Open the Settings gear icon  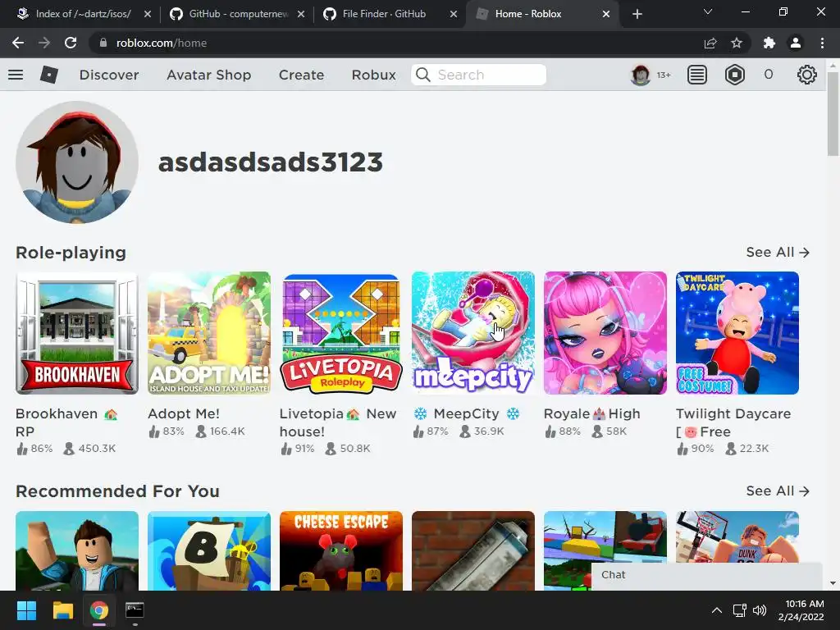[x=807, y=75]
